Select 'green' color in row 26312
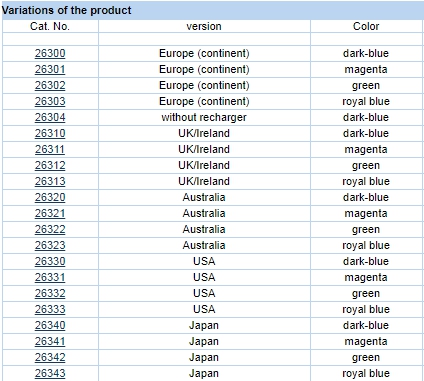The width and height of the screenshot is (424, 381). (x=366, y=165)
